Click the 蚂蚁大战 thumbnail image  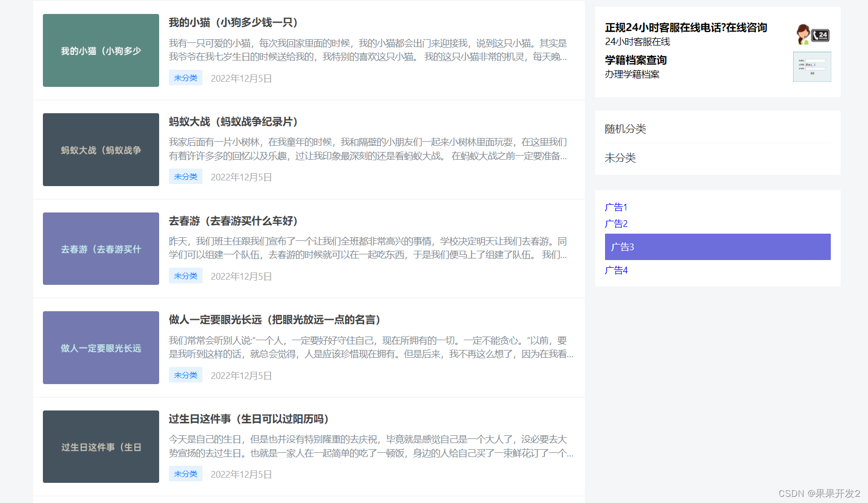(101, 149)
